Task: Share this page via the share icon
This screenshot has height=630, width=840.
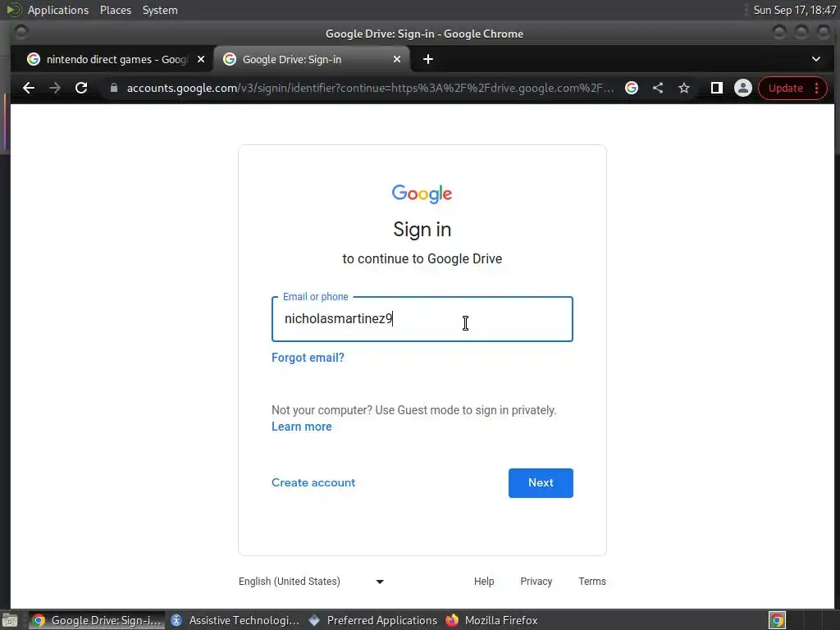Action: tap(658, 88)
